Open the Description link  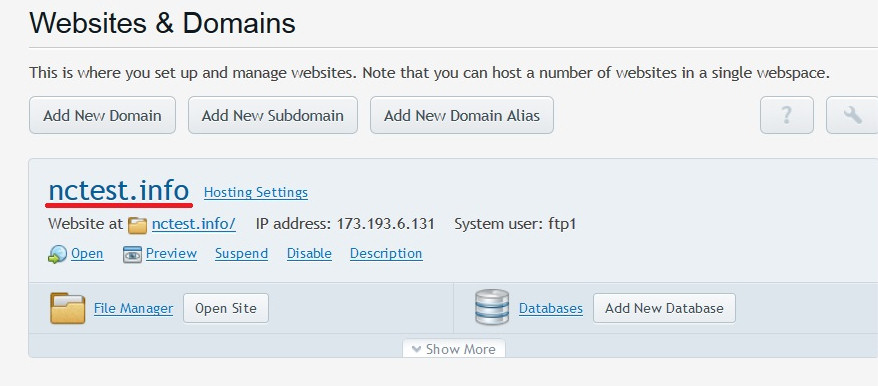pos(386,254)
